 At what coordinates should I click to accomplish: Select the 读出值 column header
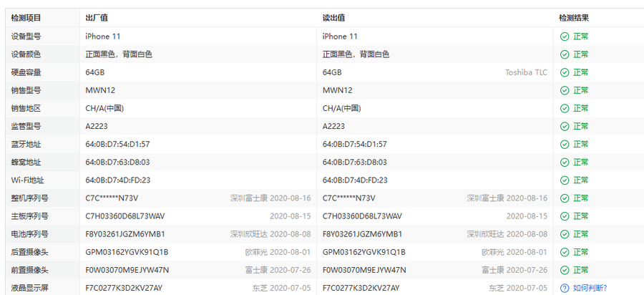coord(333,18)
